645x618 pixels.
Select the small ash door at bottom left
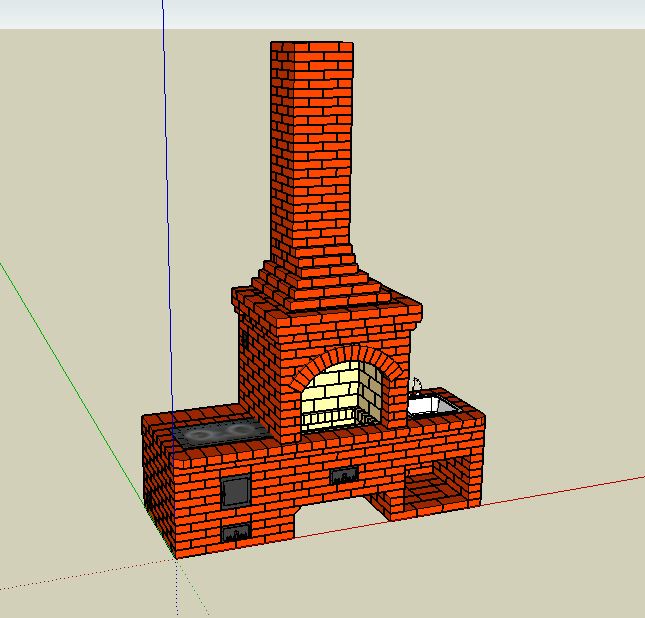(x=236, y=533)
